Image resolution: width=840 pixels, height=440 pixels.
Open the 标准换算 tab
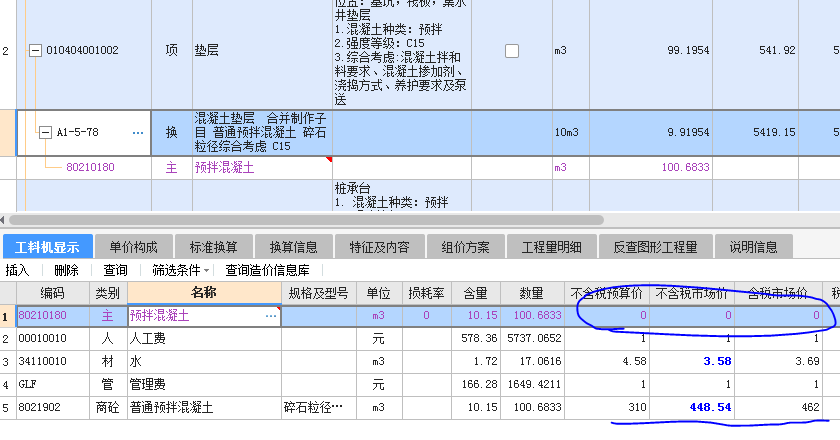pos(213,247)
